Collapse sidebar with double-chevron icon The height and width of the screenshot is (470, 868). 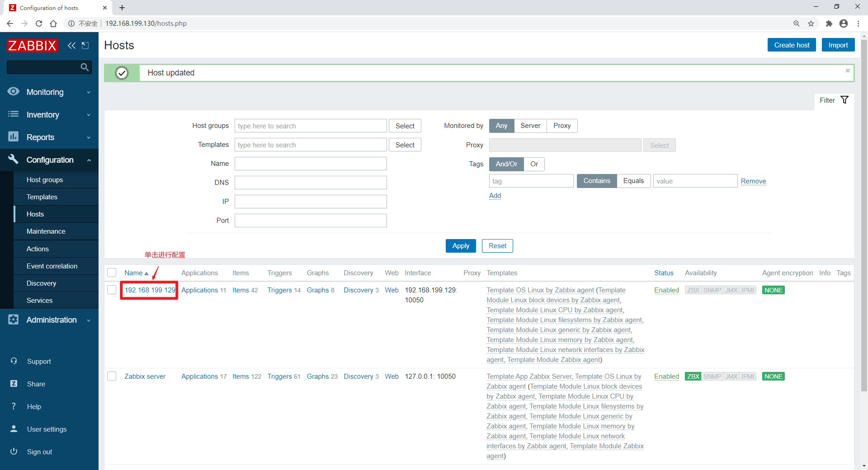(x=71, y=45)
